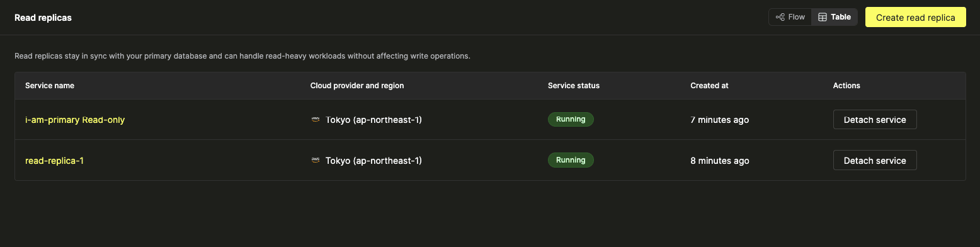
Task: Detach the read-replica-1 service
Action: click(875, 161)
